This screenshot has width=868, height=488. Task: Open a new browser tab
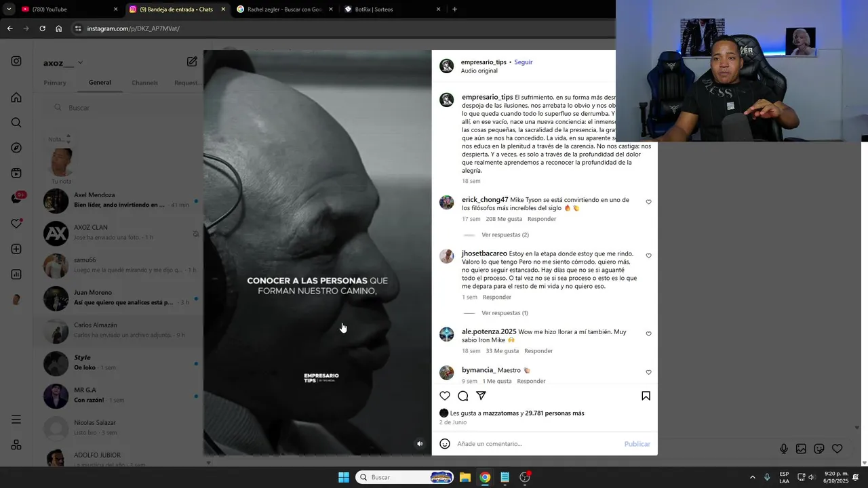(454, 9)
